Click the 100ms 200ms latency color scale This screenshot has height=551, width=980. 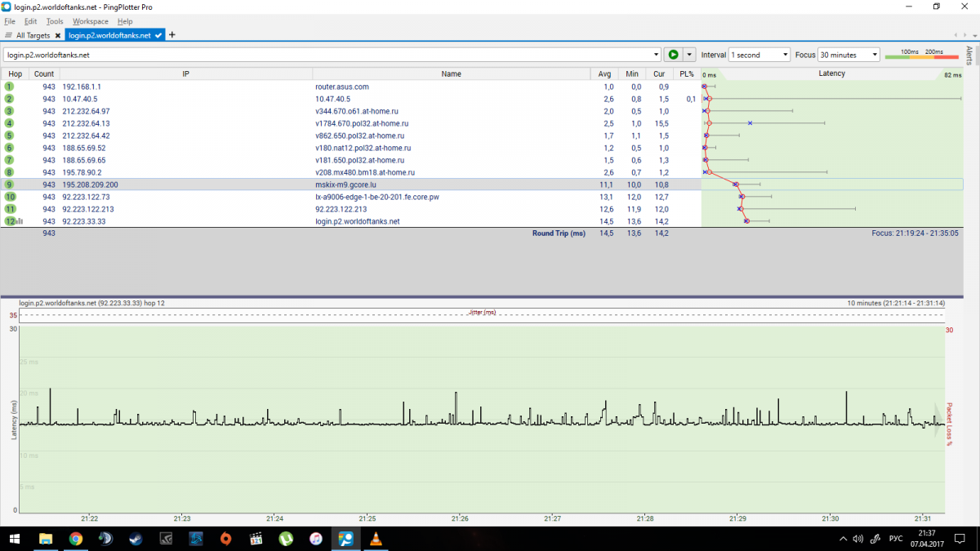tap(921, 54)
